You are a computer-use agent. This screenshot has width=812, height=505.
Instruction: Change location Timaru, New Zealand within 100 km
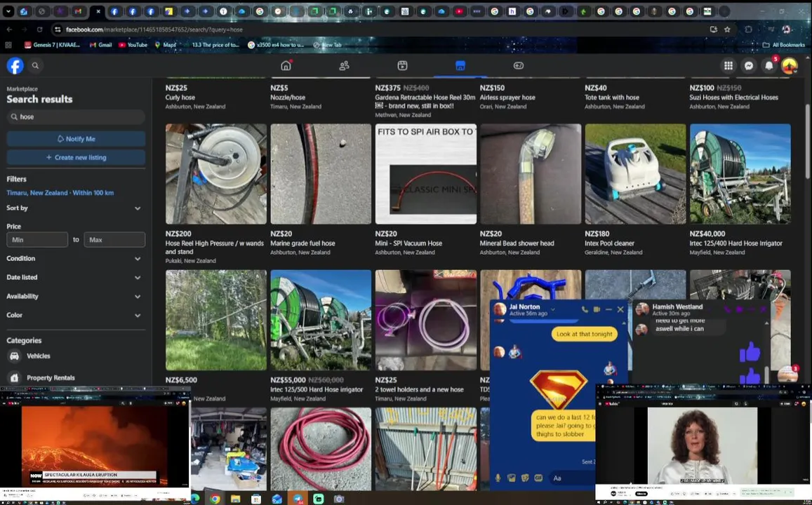(x=60, y=192)
